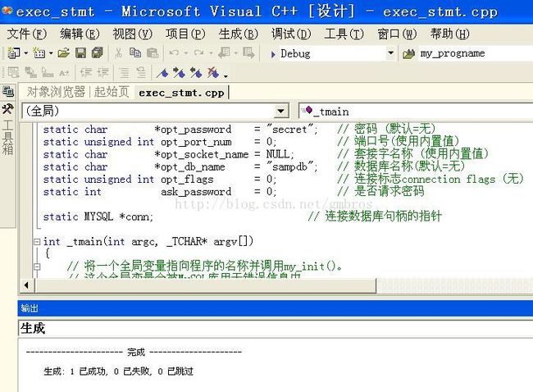Open the New Project icon's dropdown arrow
The width and height of the screenshot is (533, 392).
tap(25, 53)
